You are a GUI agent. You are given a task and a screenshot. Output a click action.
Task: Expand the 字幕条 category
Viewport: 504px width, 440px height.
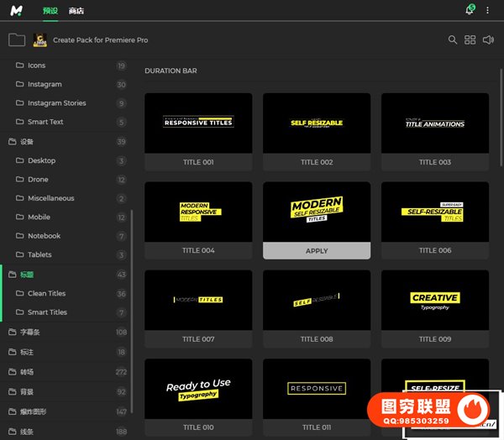point(29,332)
